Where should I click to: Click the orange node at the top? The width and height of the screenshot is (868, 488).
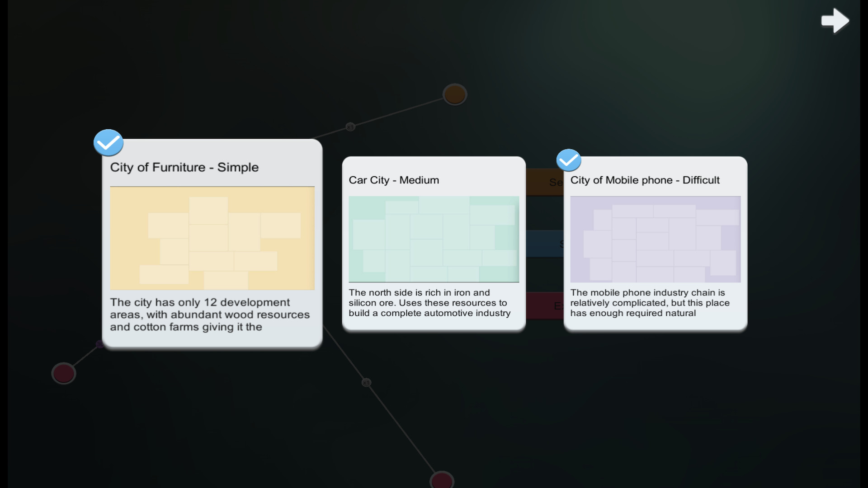click(454, 94)
